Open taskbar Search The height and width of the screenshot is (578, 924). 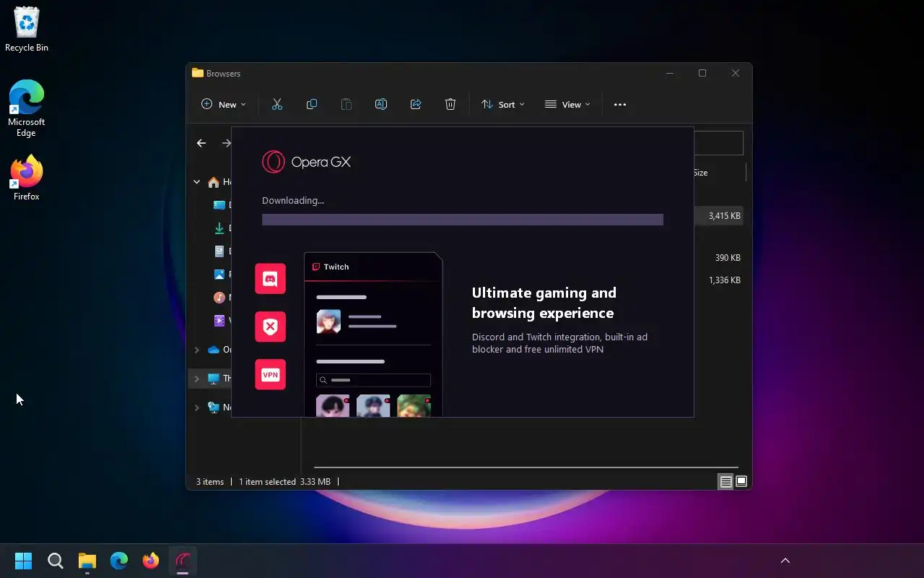[56, 561]
